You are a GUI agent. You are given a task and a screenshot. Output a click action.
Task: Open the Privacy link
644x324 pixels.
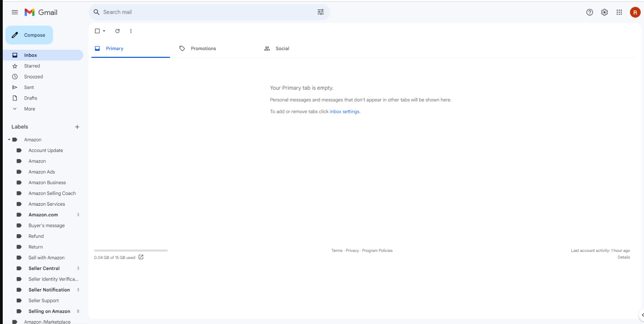(352, 251)
